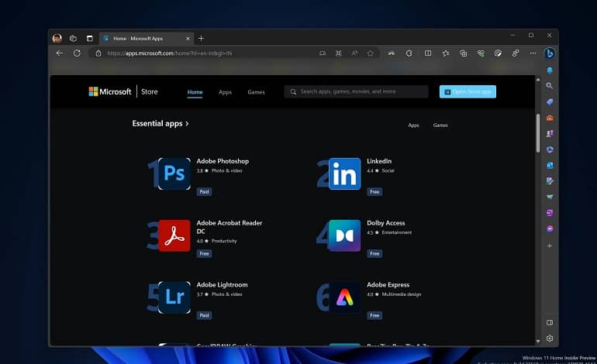Image resolution: width=597 pixels, height=364 pixels.
Task: Open the Messenger icon in Edge sidebar
Action: click(550, 228)
